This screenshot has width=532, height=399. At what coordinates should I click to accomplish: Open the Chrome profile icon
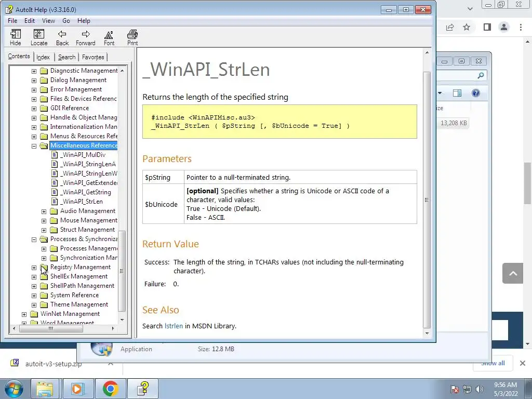coord(504,27)
